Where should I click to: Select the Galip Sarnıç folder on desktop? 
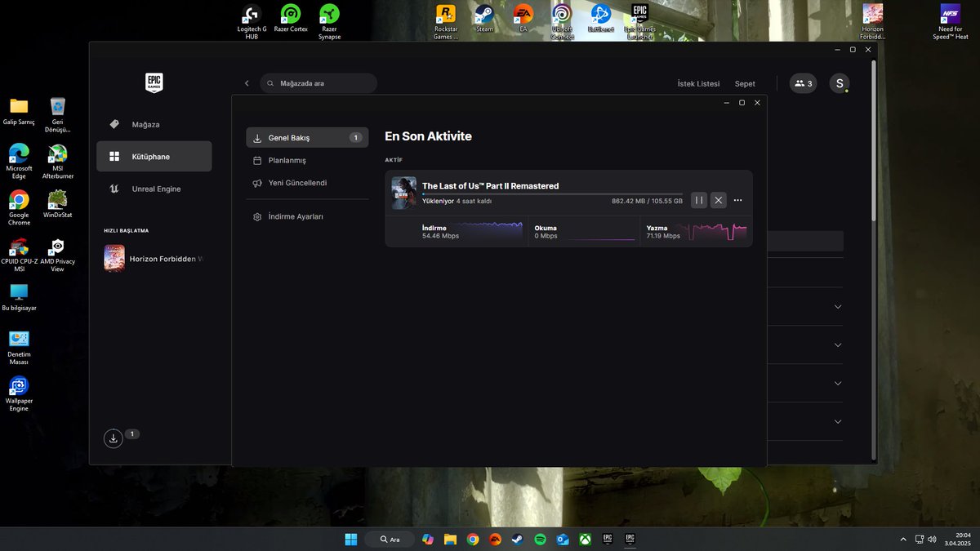(x=19, y=111)
